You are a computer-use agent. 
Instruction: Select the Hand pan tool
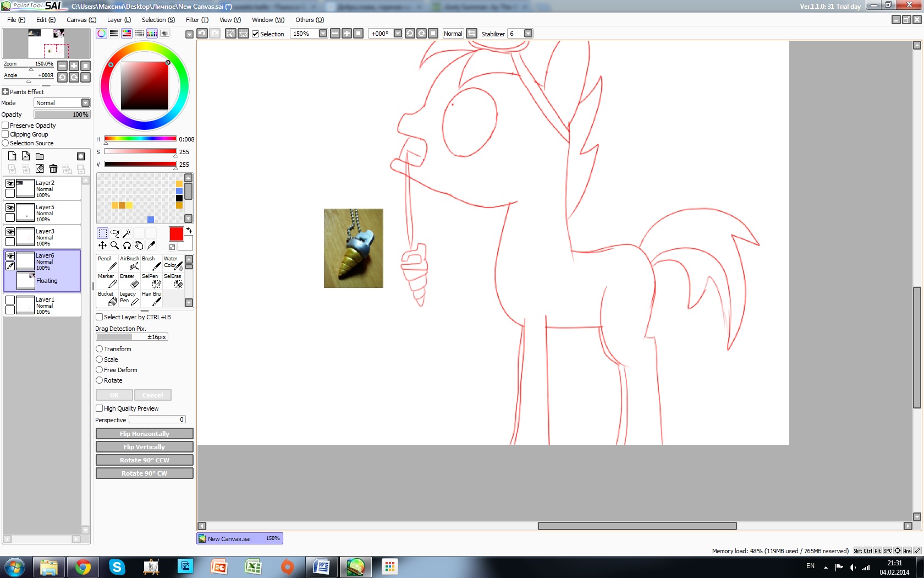coord(139,246)
